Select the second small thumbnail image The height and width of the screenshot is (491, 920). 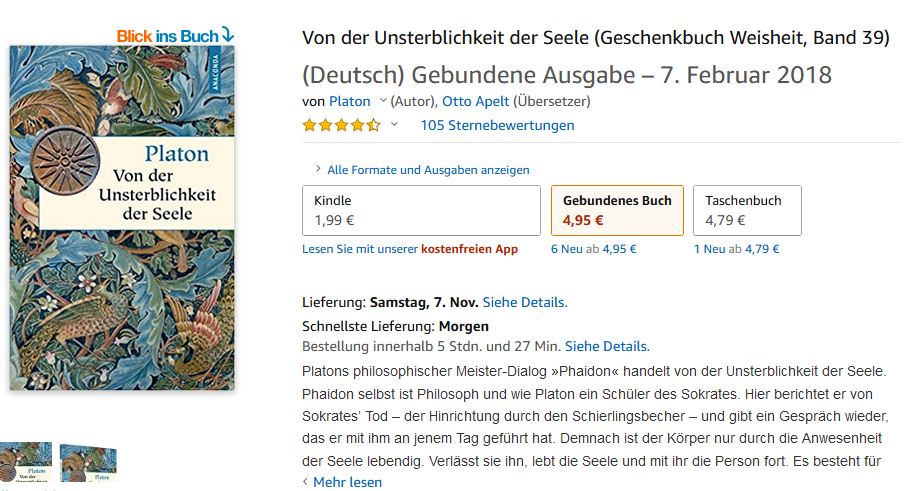click(88, 462)
